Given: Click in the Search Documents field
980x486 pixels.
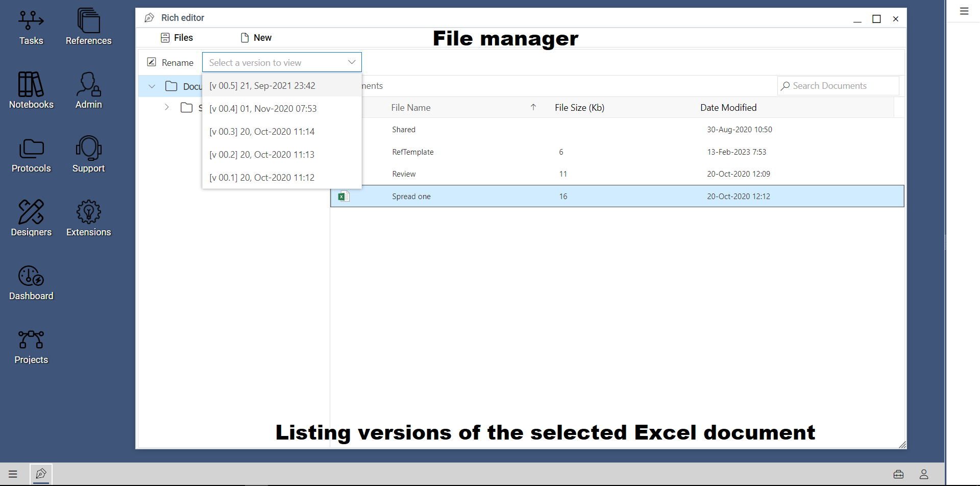Looking at the screenshot, I should pyautogui.click(x=838, y=86).
